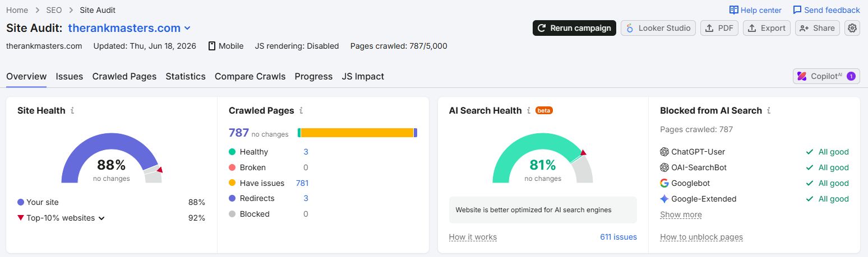Click the Site Health 88% gauge
The height and width of the screenshot is (257, 868).
click(x=112, y=158)
